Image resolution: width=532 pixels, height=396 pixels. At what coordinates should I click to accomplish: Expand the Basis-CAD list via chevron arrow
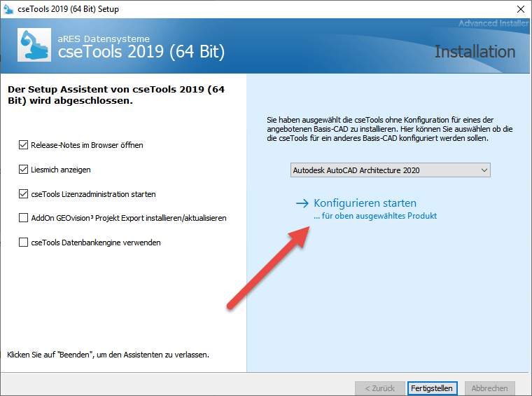(x=483, y=170)
